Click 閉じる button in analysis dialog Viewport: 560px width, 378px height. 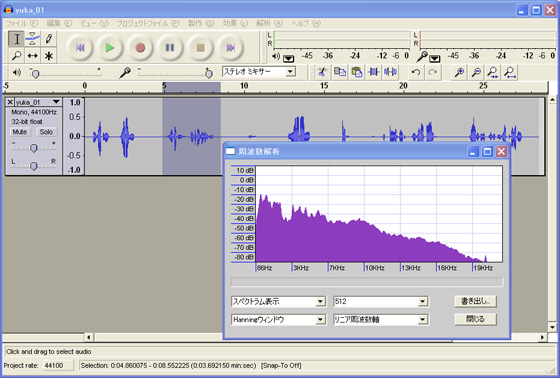pyautogui.click(x=475, y=319)
